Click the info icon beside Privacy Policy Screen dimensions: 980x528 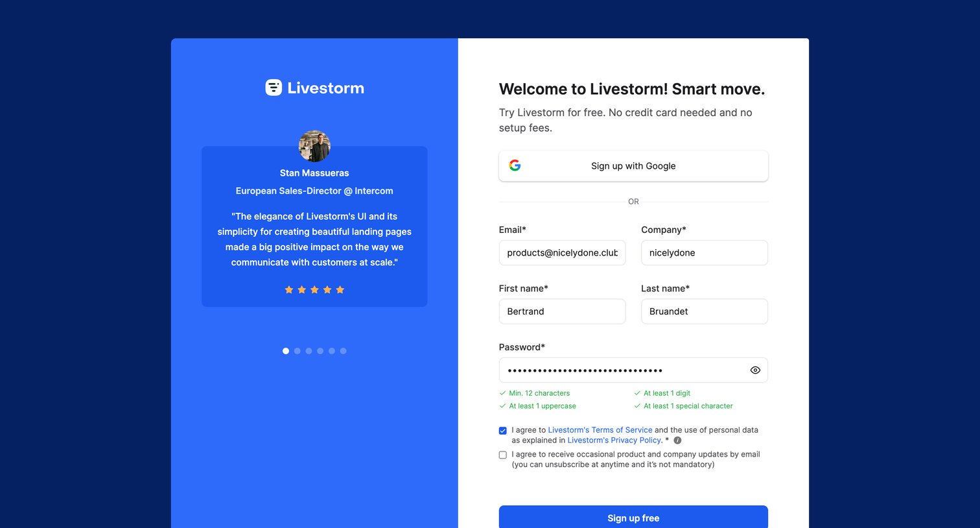(x=677, y=440)
